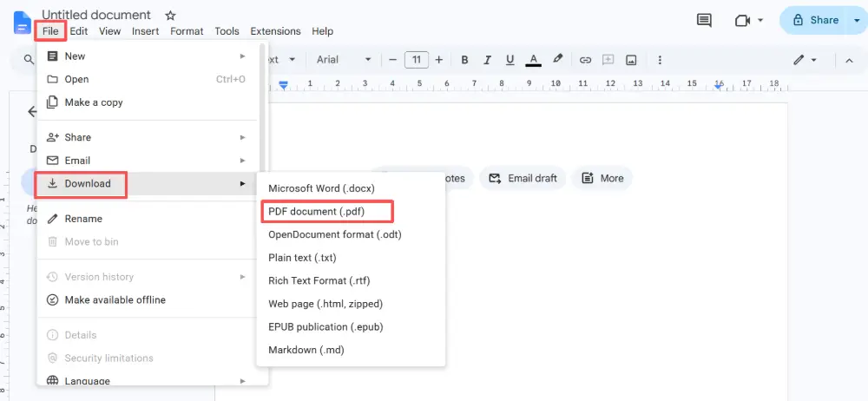The image size is (868, 401).
Task: Collapse the menus with the up chevron
Action: point(849,60)
